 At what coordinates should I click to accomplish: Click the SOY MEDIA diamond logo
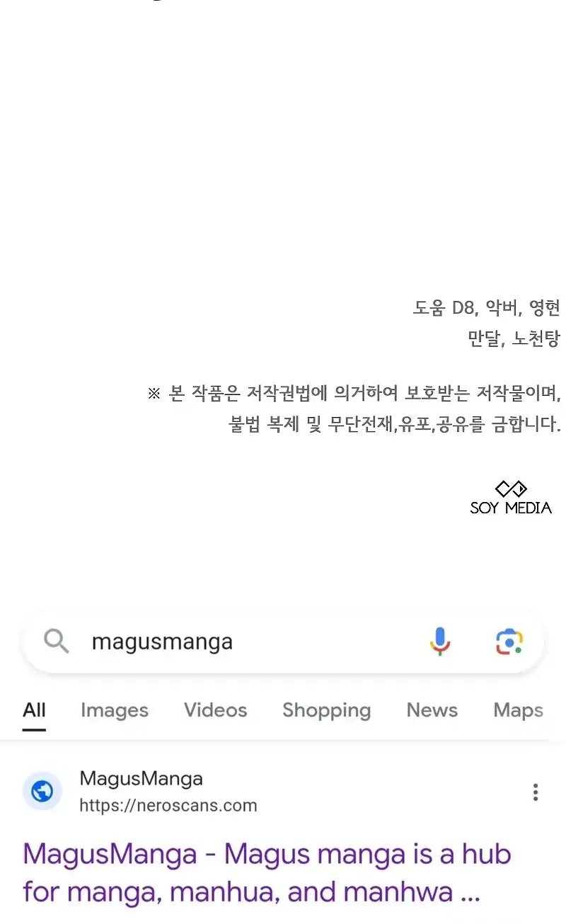(x=511, y=489)
